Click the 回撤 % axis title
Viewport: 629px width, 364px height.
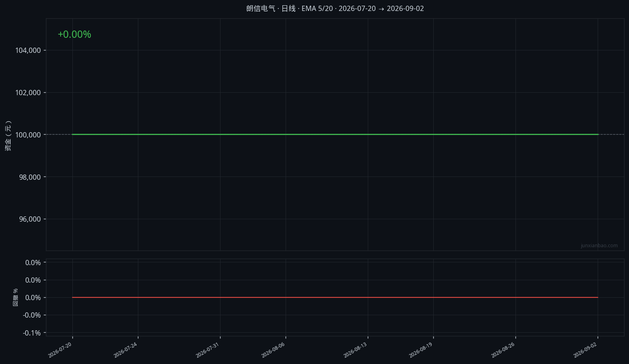(x=15, y=297)
